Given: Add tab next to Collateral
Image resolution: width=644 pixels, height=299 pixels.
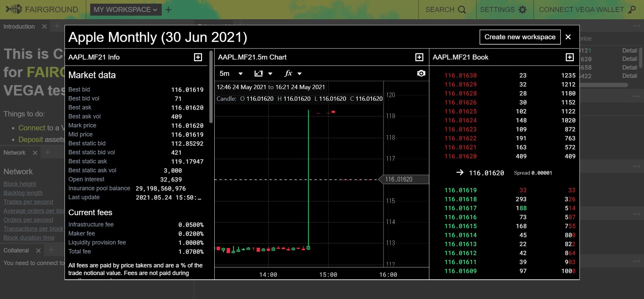Looking at the screenshot, I should (51, 250).
